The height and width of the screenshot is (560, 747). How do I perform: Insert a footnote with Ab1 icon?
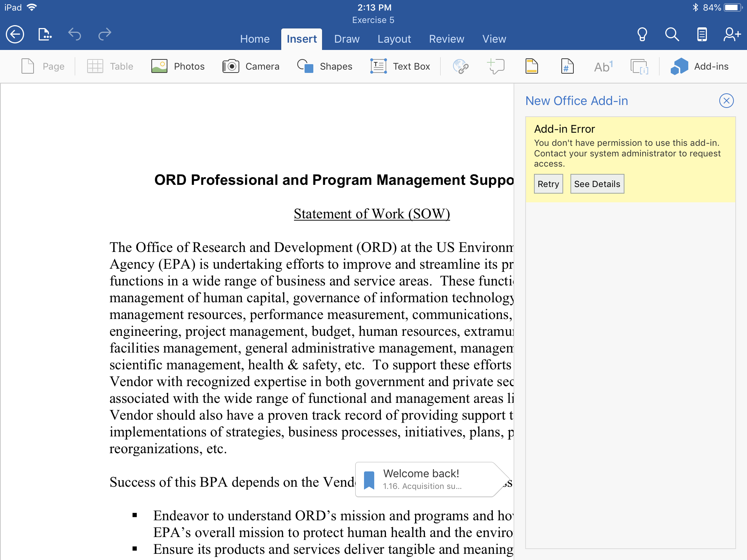[x=603, y=66]
